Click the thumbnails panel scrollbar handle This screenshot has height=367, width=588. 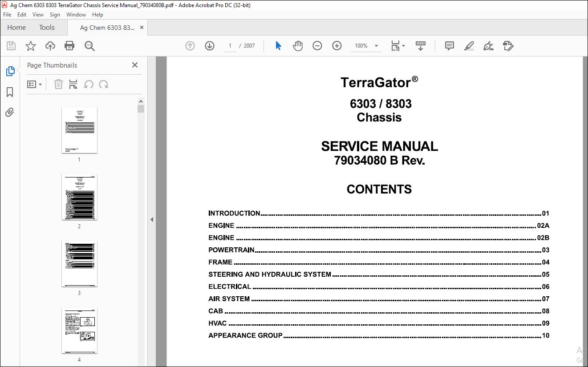tap(141, 109)
